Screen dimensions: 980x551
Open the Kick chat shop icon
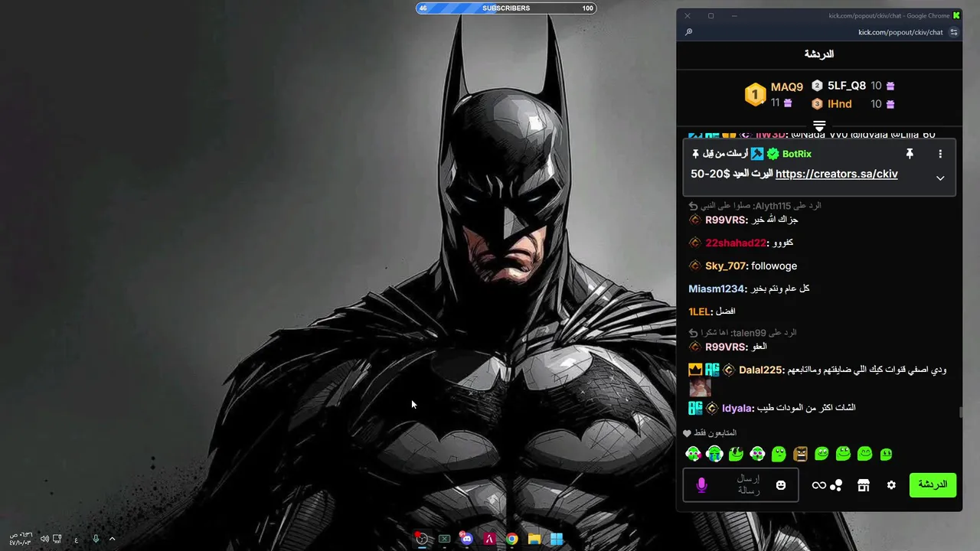864,485
